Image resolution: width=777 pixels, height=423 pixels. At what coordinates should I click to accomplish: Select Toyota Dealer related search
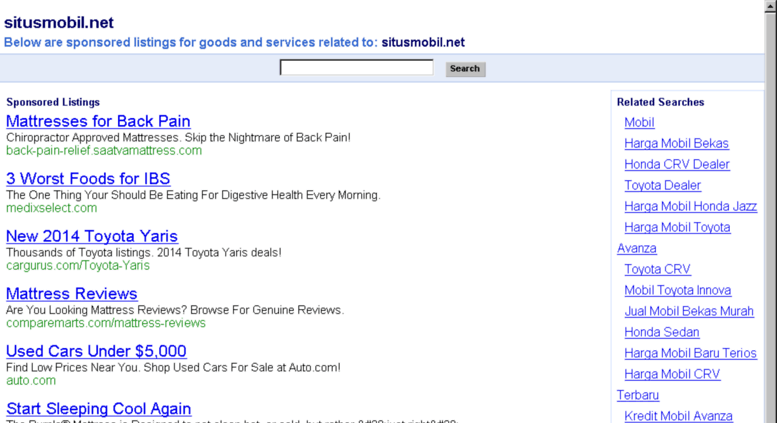pos(663,185)
